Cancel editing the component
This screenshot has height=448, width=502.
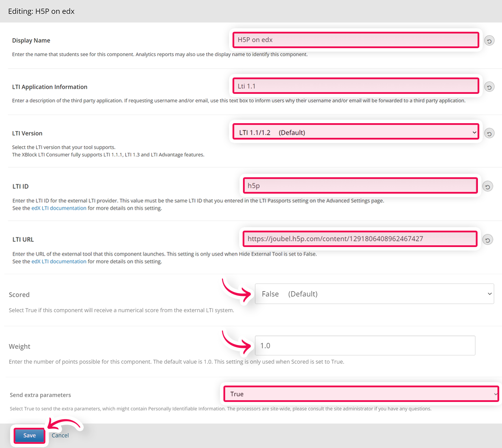[x=60, y=435]
